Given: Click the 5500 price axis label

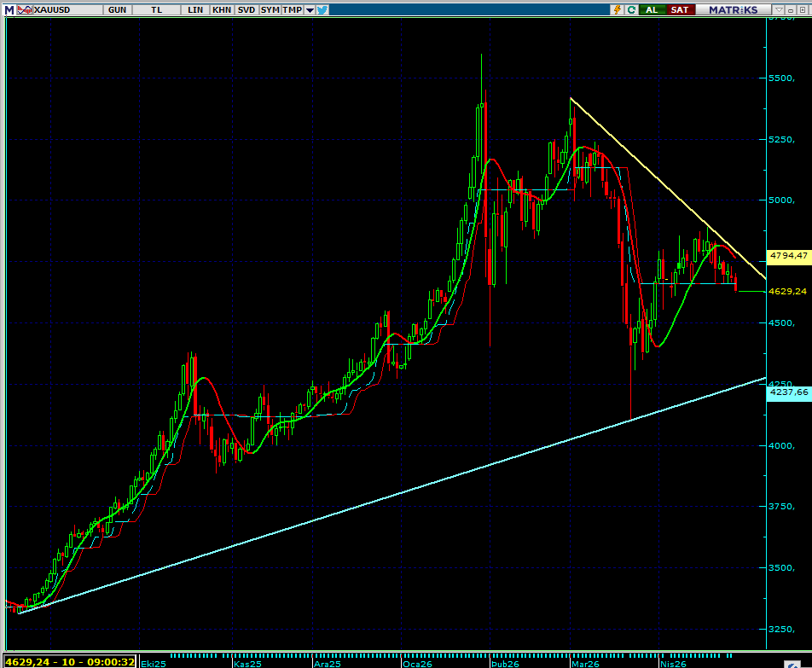Looking at the screenshot, I should click(x=781, y=78).
